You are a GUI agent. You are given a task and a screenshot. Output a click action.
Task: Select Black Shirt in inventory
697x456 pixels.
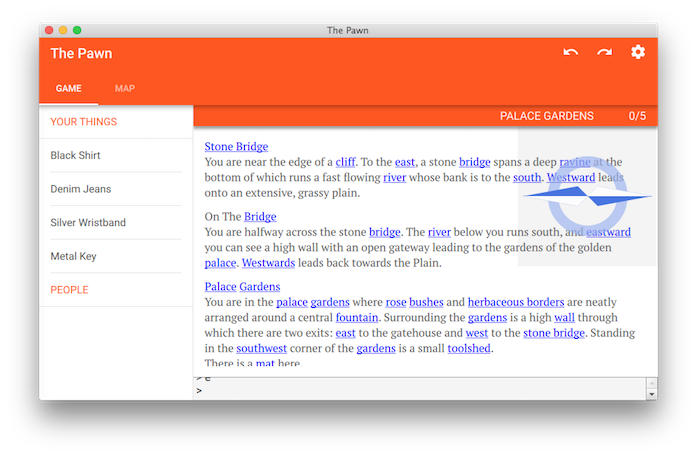click(76, 156)
